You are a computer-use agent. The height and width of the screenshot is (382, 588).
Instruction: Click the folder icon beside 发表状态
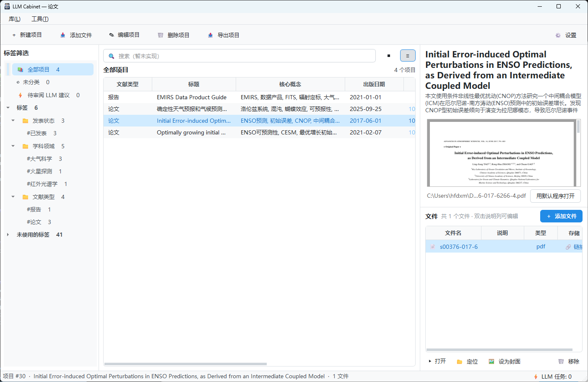[x=25, y=121]
